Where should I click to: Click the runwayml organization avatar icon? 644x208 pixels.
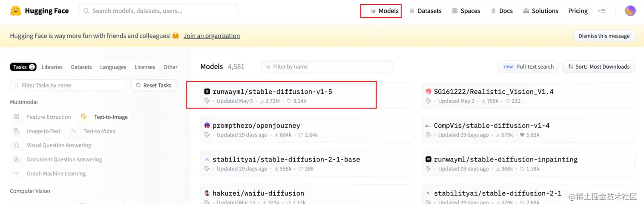point(207,91)
